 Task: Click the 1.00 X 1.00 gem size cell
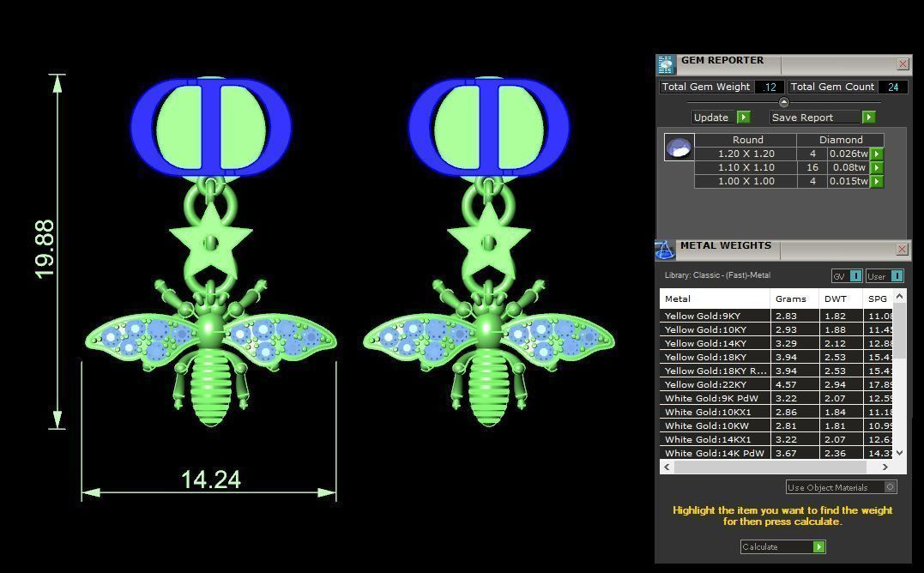pyautogui.click(x=746, y=181)
